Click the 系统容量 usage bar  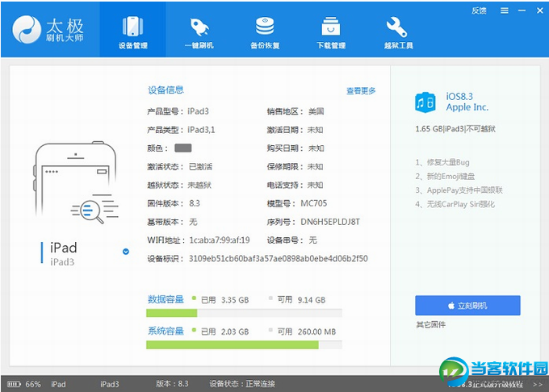[x=244, y=345]
